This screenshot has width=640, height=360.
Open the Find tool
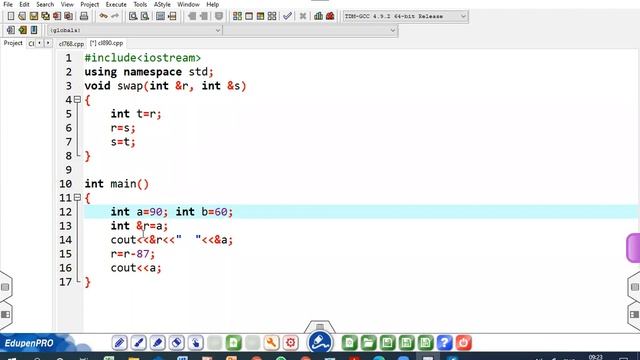click(133, 16)
